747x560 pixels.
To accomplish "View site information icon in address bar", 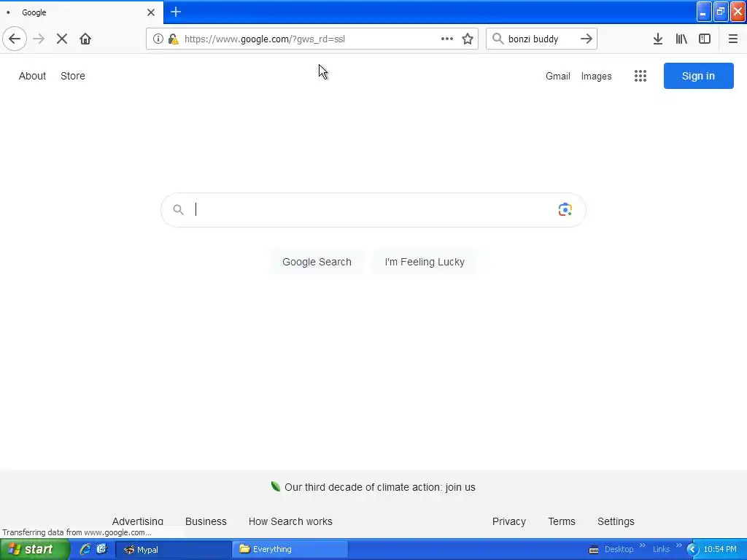I will click(158, 39).
